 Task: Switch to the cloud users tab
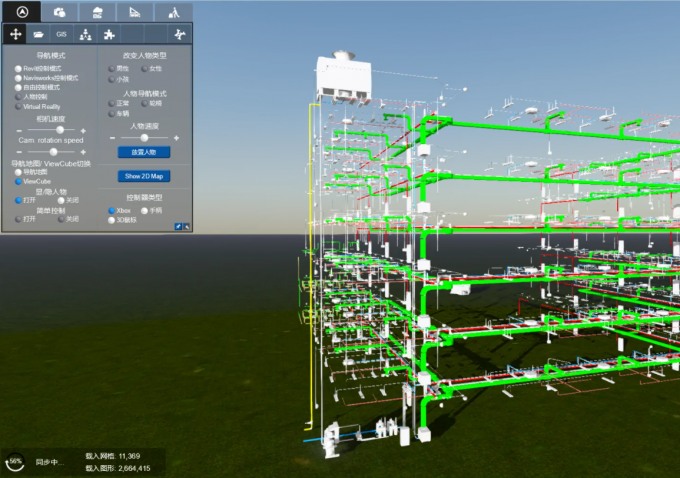60,13
